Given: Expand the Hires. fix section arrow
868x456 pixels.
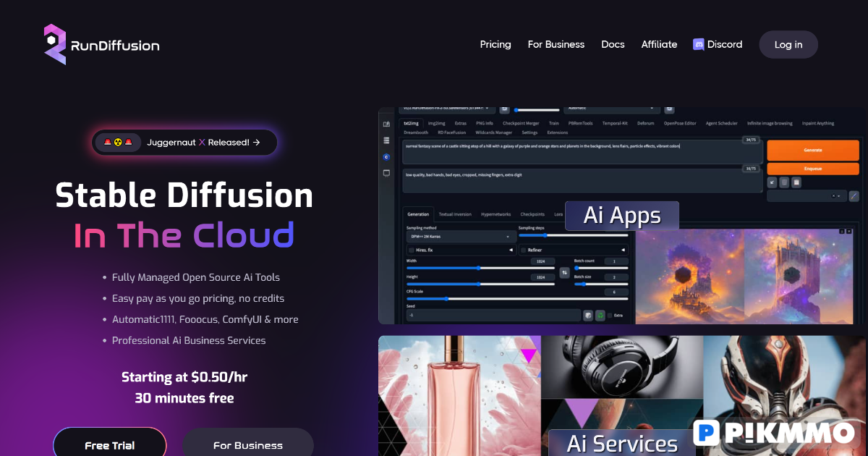Looking at the screenshot, I should coord(511,250).
